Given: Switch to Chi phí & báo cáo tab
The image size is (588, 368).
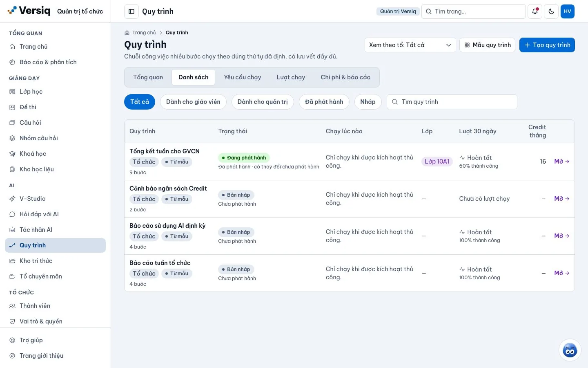Looking at the screenshot, I should click(345, 77).
